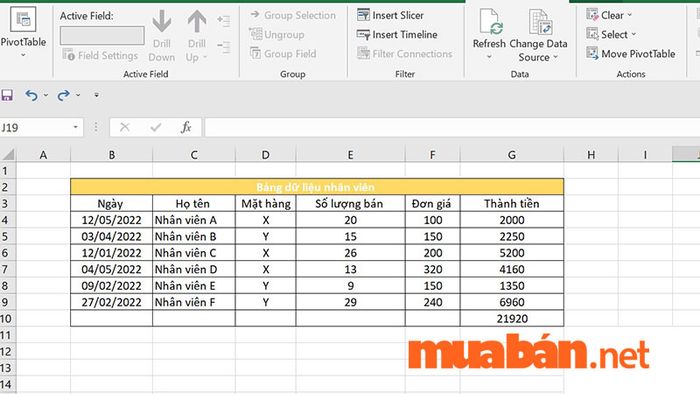Open Field Settings
The width and height of the screenshot is (700, 394).
(x=100, y=55)
